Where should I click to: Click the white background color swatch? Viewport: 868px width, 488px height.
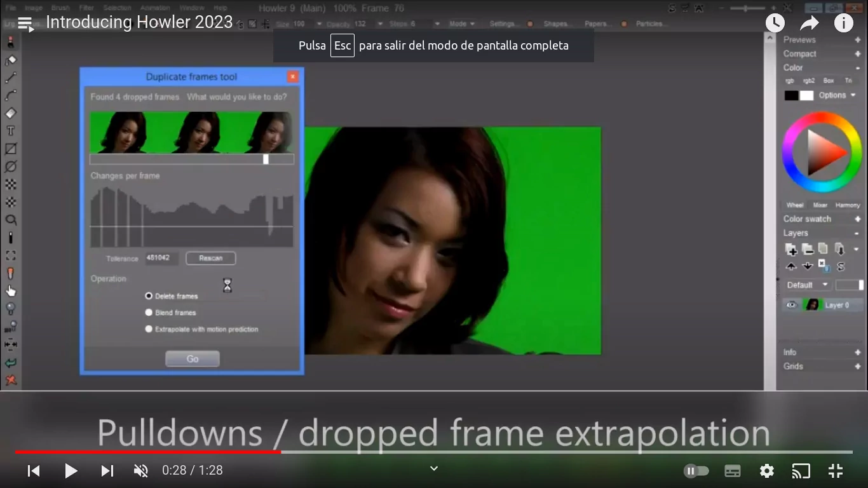[x=806, y=95]
